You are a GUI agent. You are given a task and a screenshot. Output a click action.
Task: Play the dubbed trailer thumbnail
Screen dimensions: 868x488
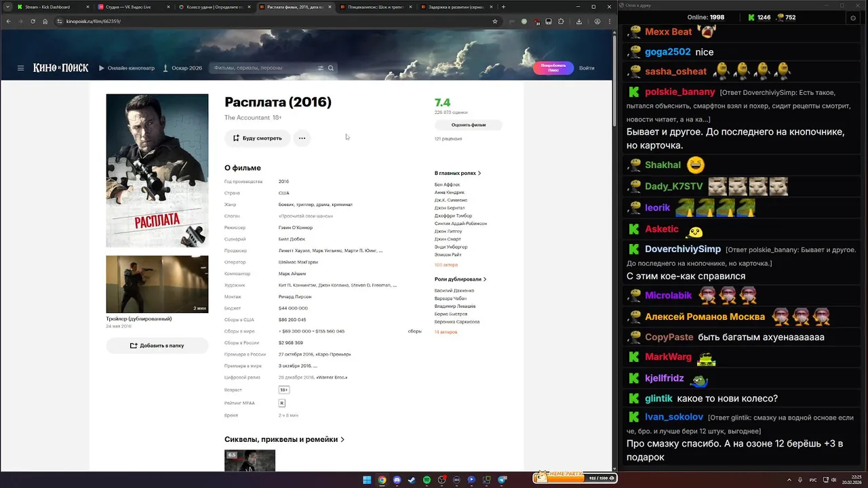click(157, 284)
